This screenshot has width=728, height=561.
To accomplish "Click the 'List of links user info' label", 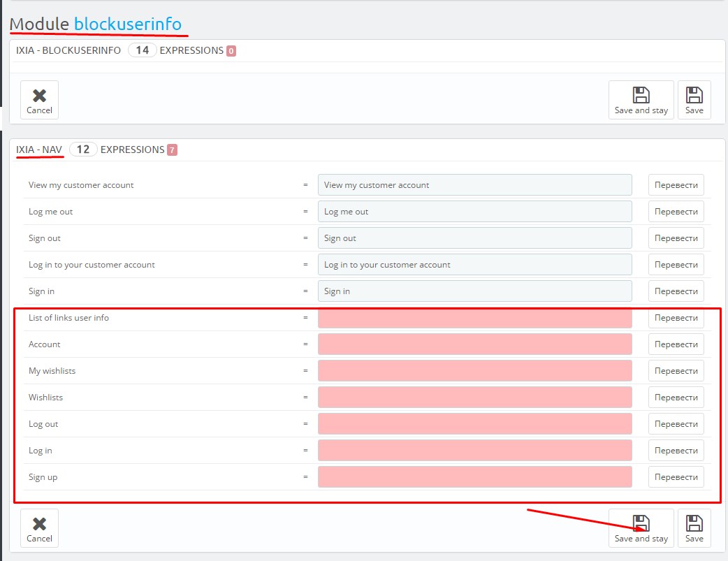I will [x=68, y=318].
